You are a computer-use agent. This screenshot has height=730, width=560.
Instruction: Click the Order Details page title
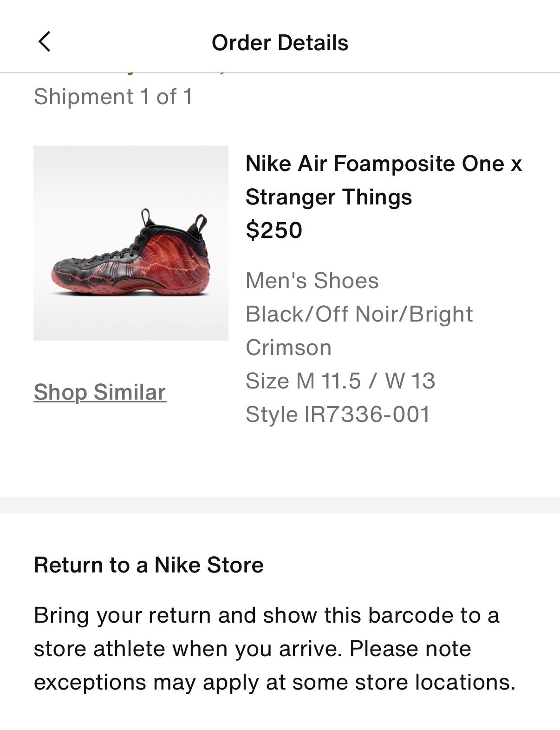[280, 43]
